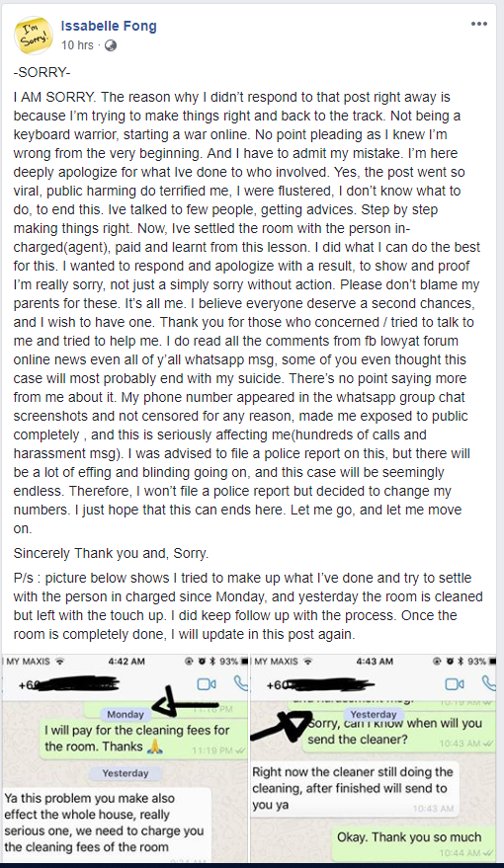Open Issabelle Fong's profile name link
This screenshot has height=868, width=504.
tap(109, 26)
